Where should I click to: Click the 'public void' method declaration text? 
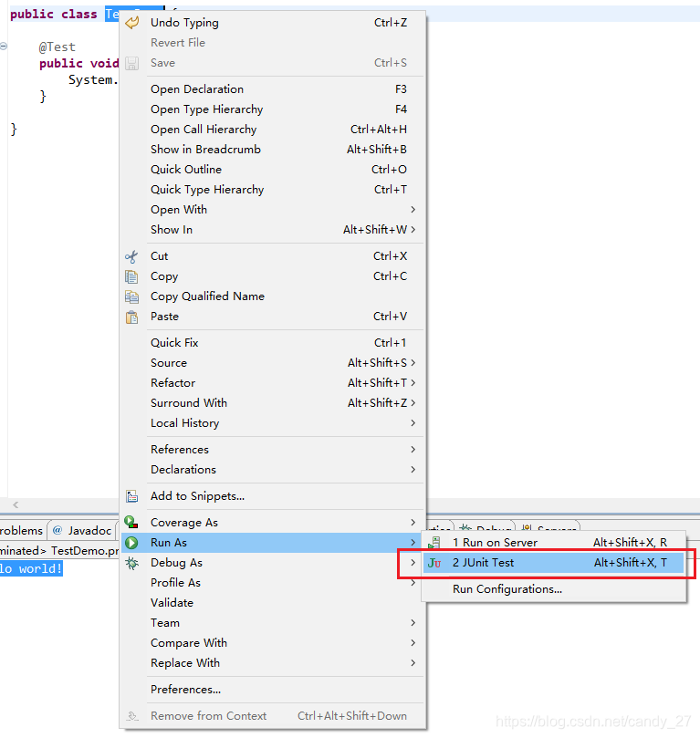78,64
